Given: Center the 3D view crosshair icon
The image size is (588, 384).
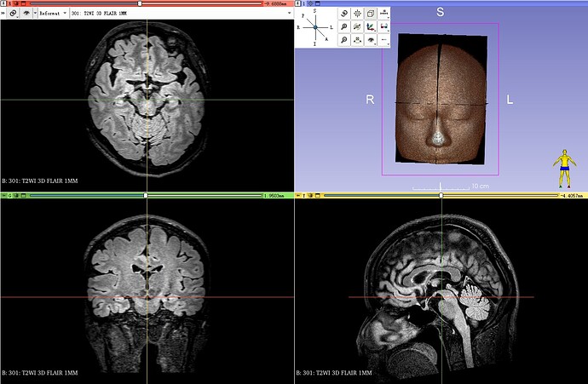Looking at the screenshot, I should coord(357,14).
